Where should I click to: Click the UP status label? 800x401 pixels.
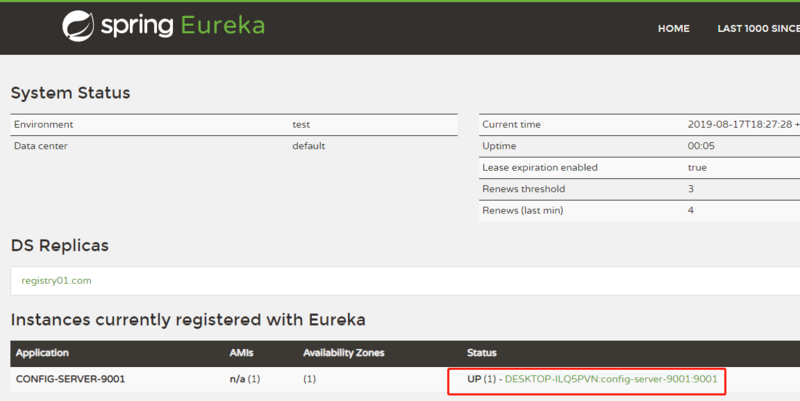point(475,379)
